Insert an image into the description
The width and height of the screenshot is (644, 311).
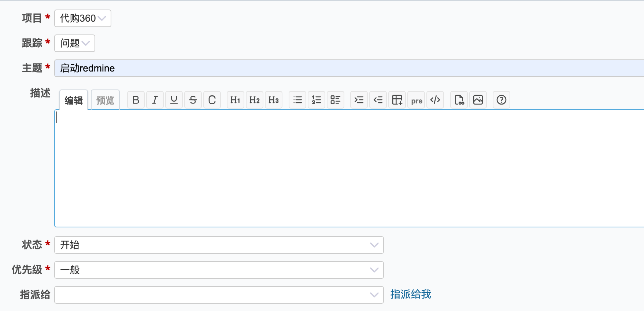pyautogui.click(x=478, y=100)
